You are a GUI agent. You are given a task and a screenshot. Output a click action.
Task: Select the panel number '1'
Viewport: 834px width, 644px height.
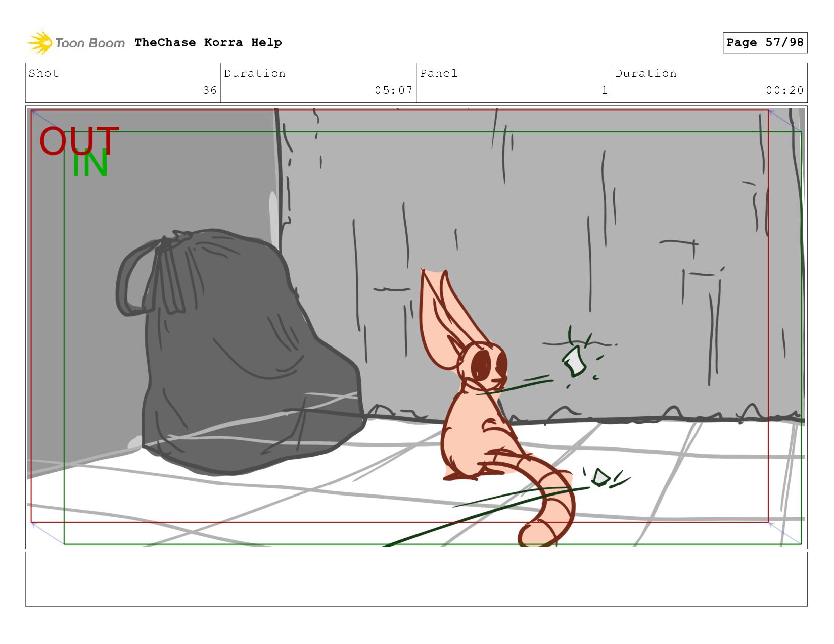click(x=605, y=90)
